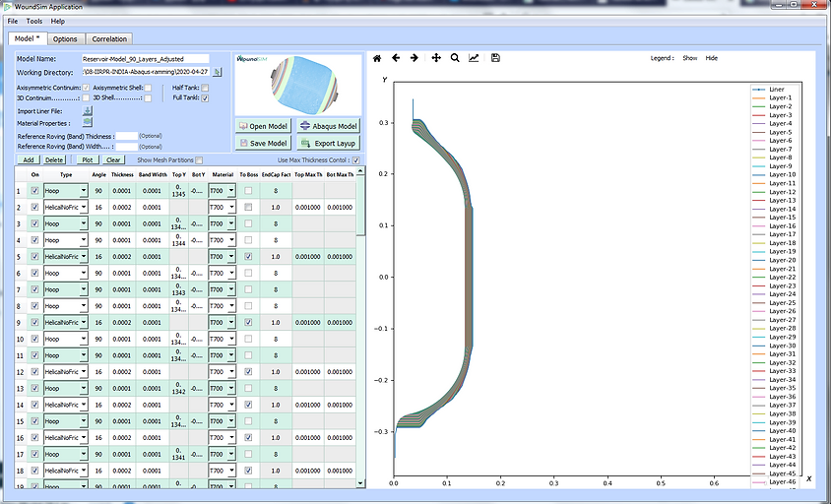
Task: Toggle Use Max Thickness Control checkbox
Action: [x=356, y=160]
